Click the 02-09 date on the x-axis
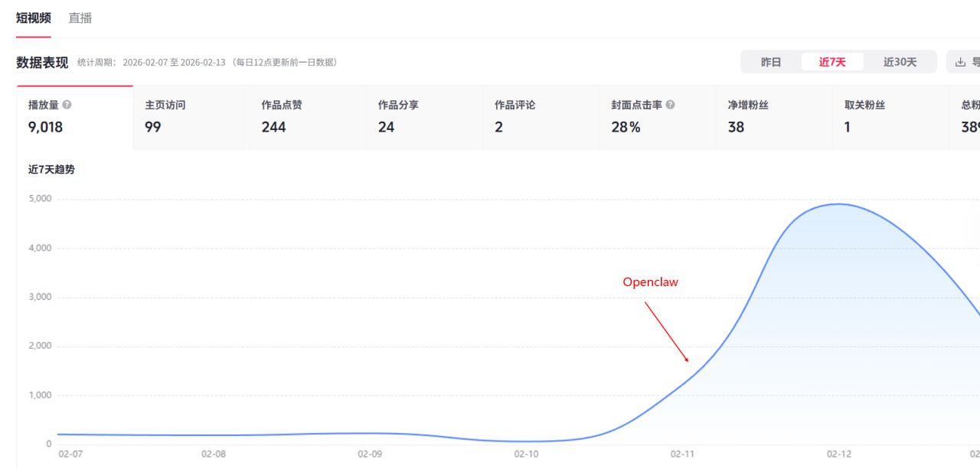Viewport: 980px width, 469px height. pyautogui.click(x=370, y=454)
